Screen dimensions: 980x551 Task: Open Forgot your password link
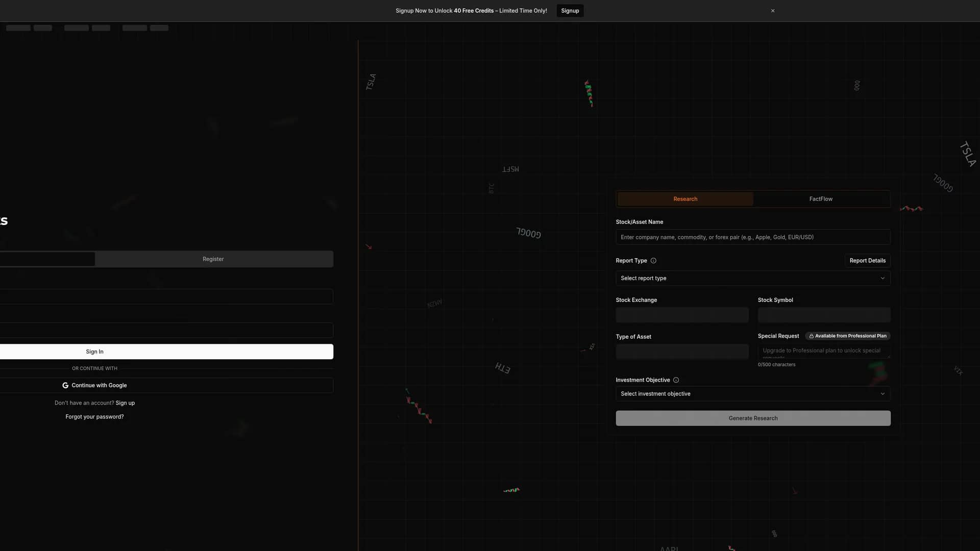[x=94, y=417]
